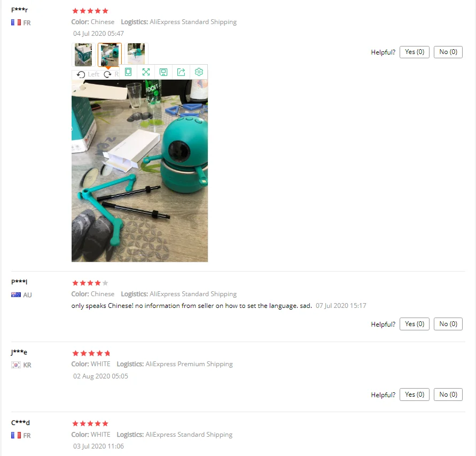Vote Yes (0) on P***l's Chinese language review
The image size is (476, 456).
[415, 324]
